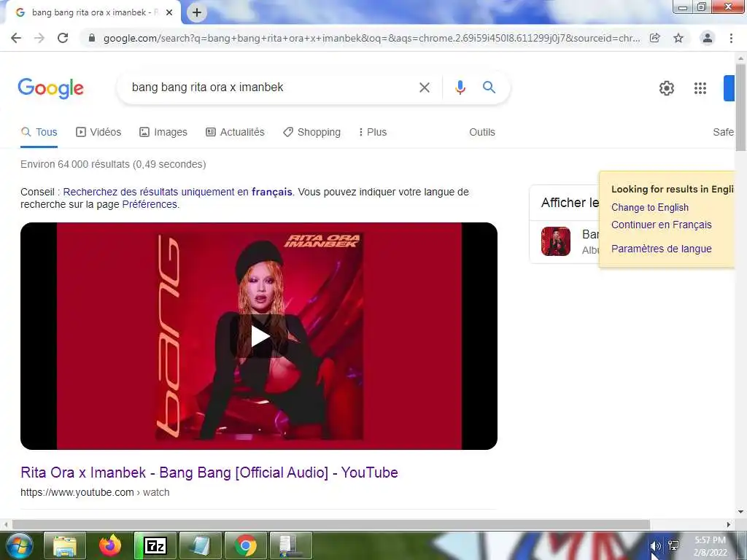Open the album thumbnail in side panel
Viewport: 747px width, 560px height.
coord(555,241)
